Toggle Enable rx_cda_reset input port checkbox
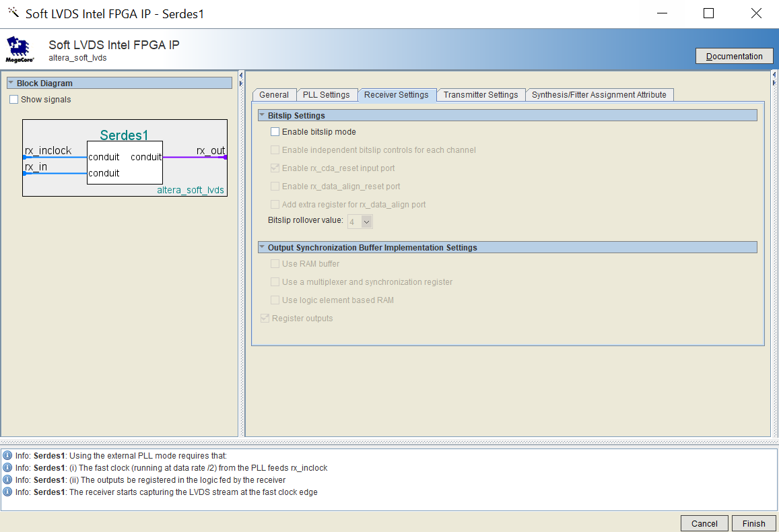This screenshot has width=779, height=532. (x=275, y=168)
